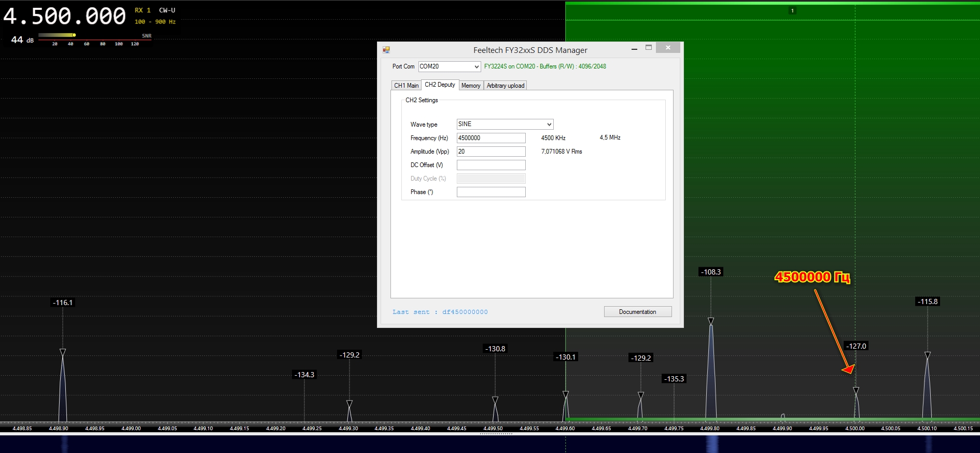This screenshot has height=453, width=980.
Task: Click the Phase input field
Action: [x=491, y=192]
